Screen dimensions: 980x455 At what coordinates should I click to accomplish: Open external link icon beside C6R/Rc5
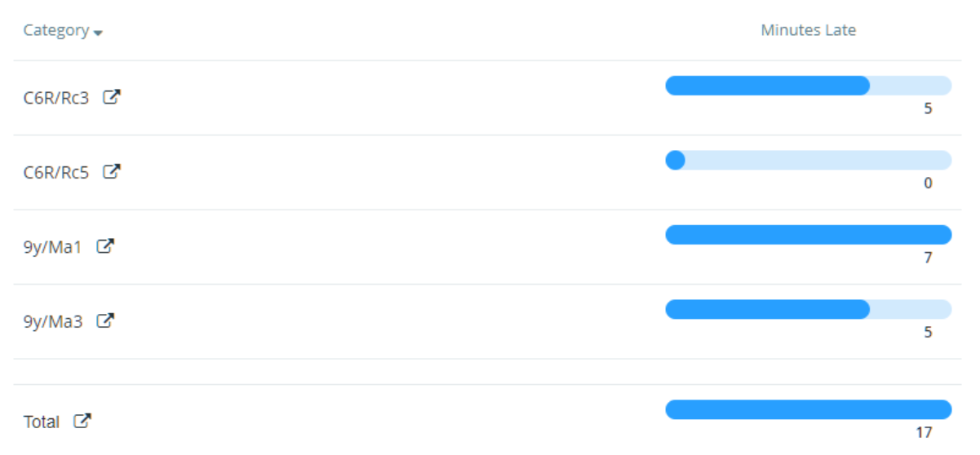point(112,172)
